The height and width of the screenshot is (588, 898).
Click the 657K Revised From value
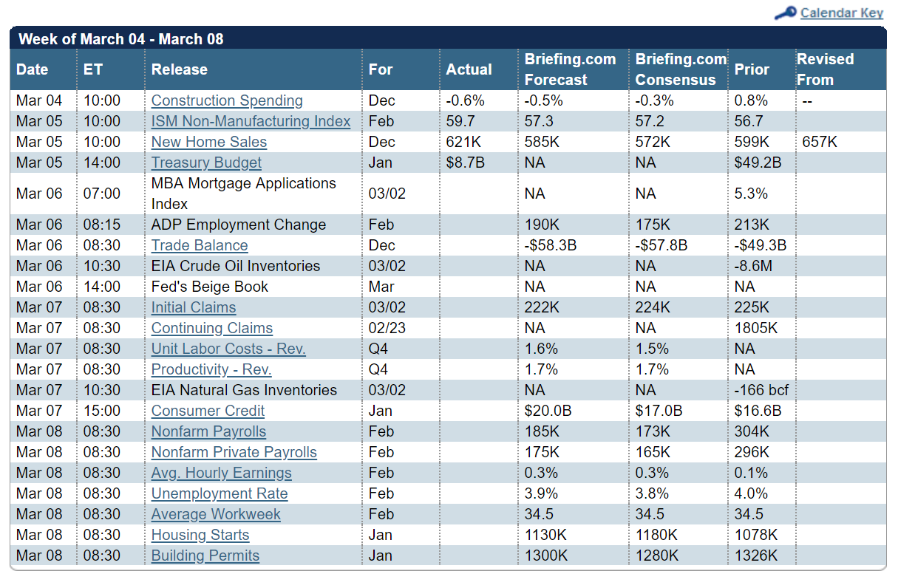820,142
